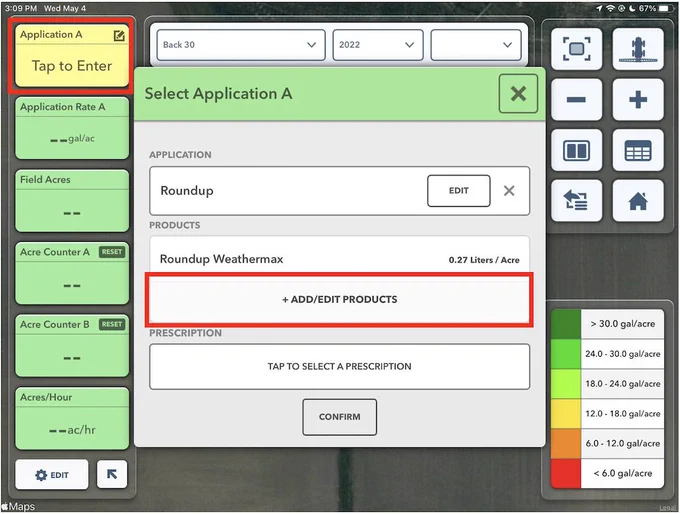This screenshot has height=514, width=680.
Task: Open the empty third dropdown
Action: click(476, 45)
